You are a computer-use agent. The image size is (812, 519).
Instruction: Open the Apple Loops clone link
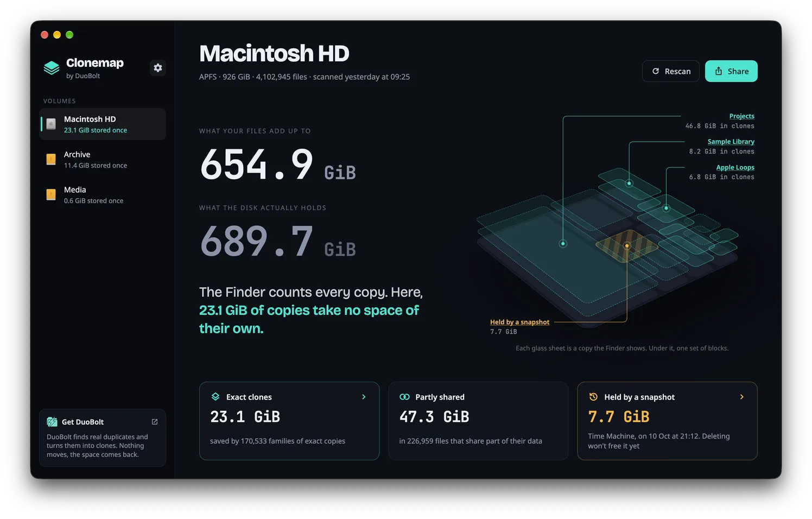(x=735, y=168)
